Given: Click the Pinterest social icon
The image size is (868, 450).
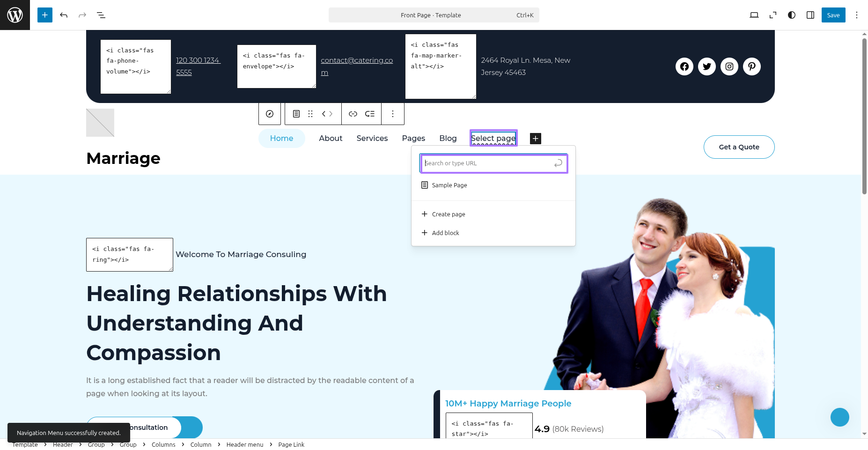Looking at the screenshot, I should [x=751, y=66].
